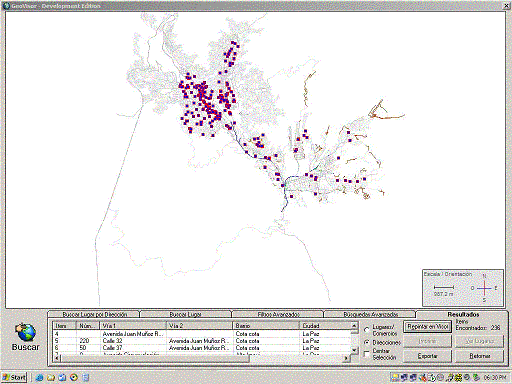Enable the Centrar Selección checkbox
Viewport: 512px width, 384px height.
(367, 353)
